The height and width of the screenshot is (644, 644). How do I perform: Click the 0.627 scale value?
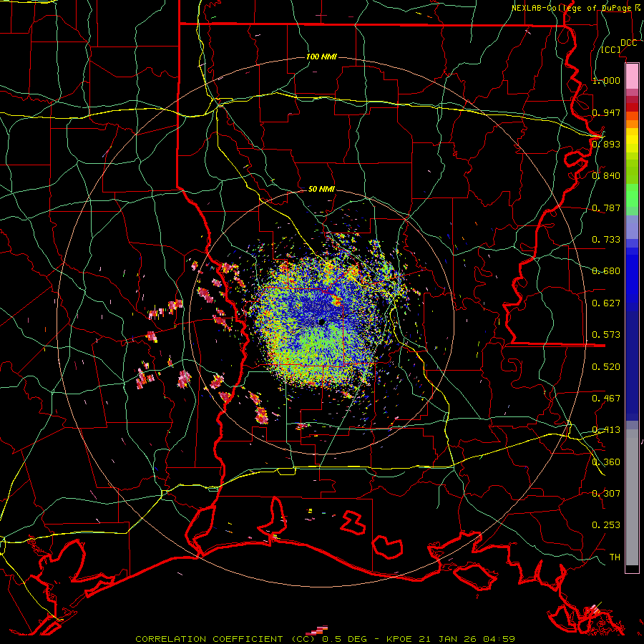[606, 303]
